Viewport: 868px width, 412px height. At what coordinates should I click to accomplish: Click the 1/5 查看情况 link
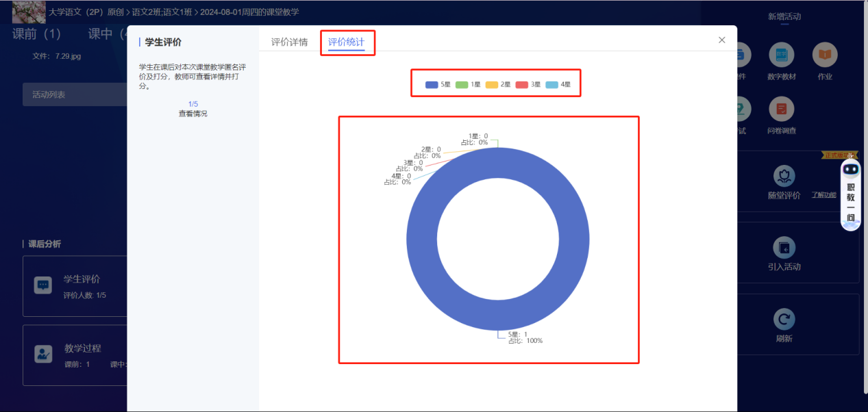pos(193,109)
